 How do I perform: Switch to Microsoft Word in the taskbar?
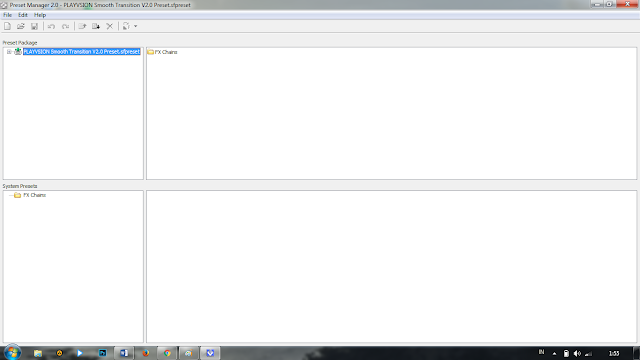124,353
